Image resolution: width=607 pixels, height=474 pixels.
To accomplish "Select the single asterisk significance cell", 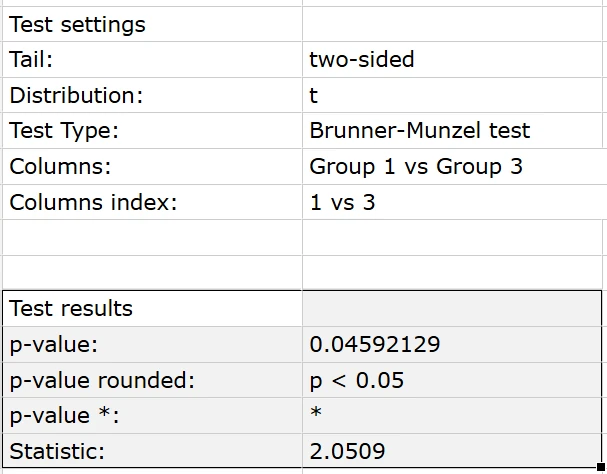I will [452, 415].
